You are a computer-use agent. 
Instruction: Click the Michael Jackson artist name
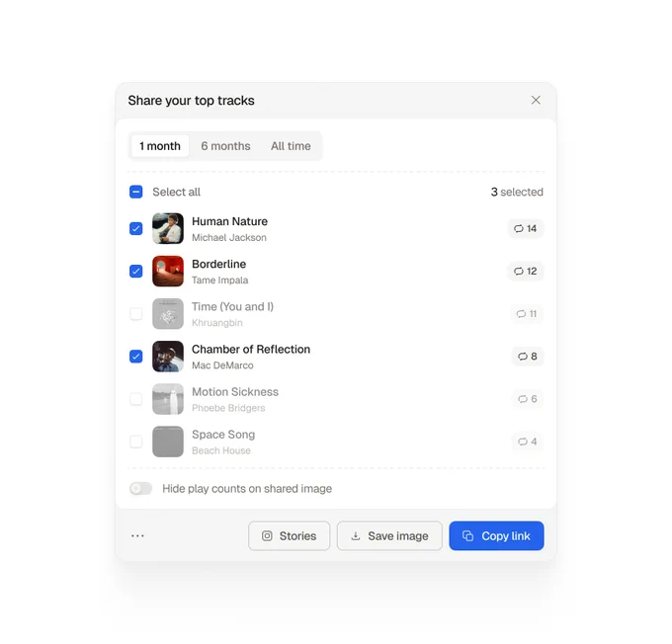click(x=229, y=237)
